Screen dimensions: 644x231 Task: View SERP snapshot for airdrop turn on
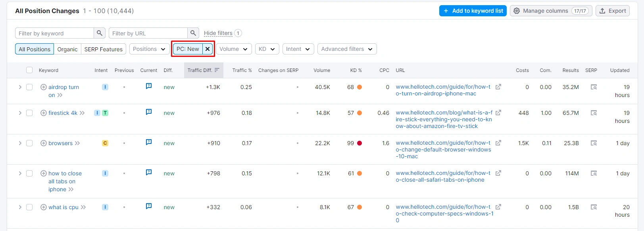click(x=594, y=87)
